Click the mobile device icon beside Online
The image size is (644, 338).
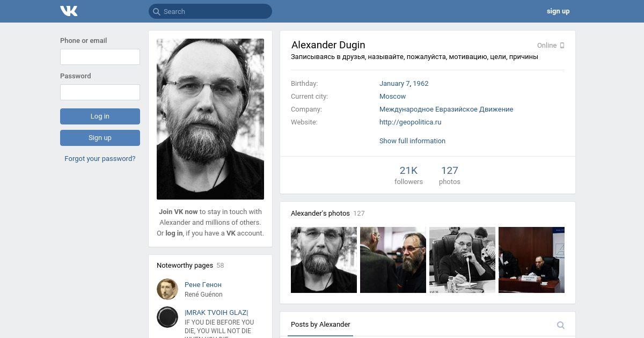click(x=562, y=46)
